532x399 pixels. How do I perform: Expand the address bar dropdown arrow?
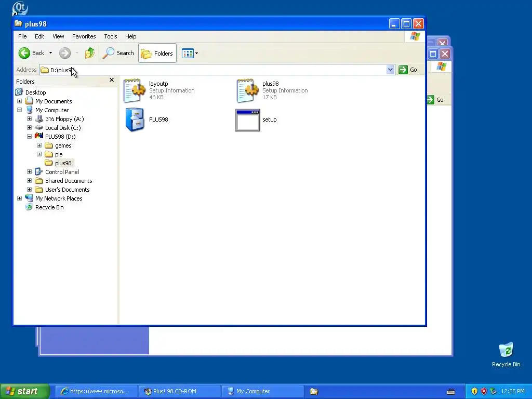click(x=390, y=70)
